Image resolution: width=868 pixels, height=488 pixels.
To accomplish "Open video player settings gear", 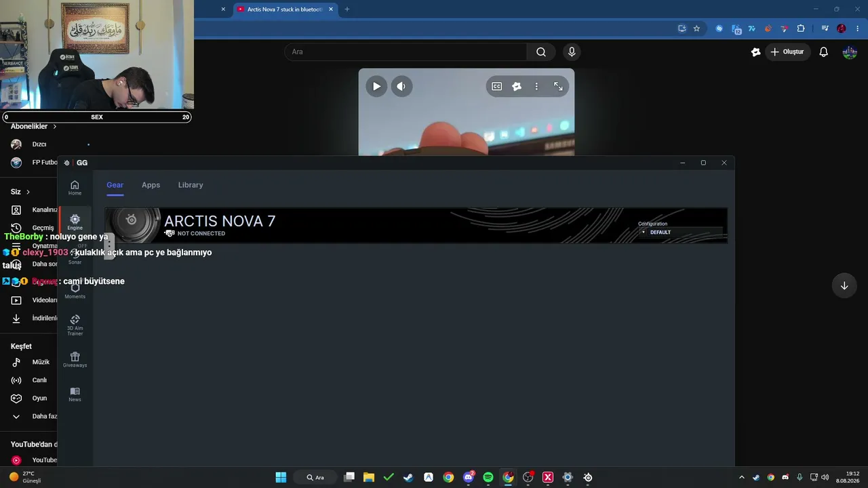I will click(517, 86).
